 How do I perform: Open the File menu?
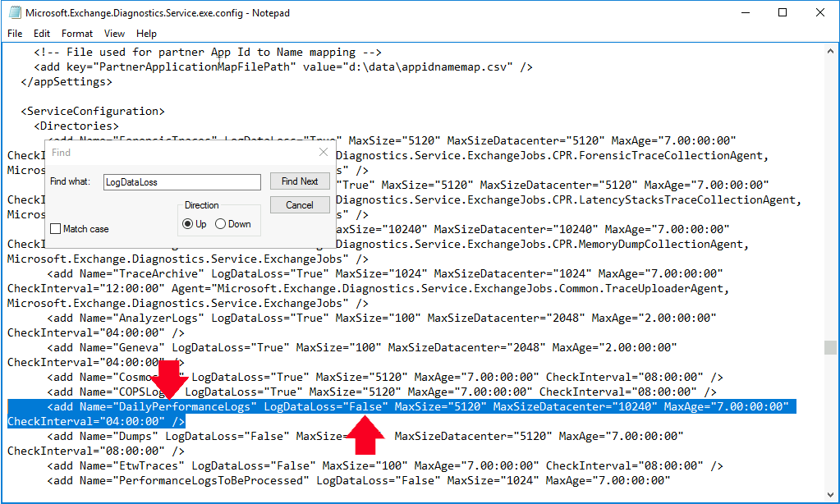(x=15, y=33)
